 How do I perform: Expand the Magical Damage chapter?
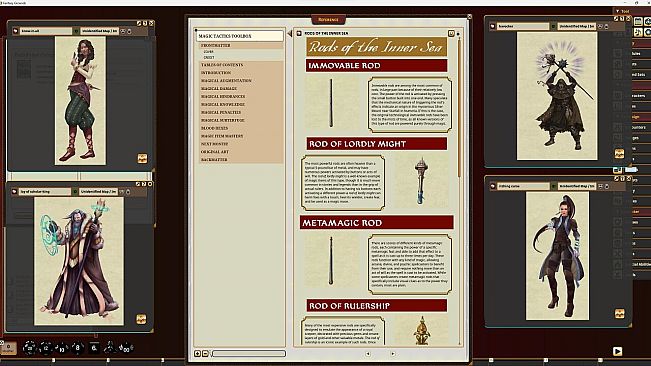[241, 89]
